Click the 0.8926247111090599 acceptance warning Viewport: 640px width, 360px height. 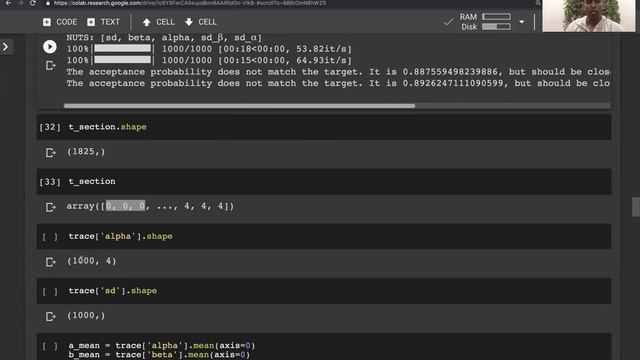(x=338, y=83)
